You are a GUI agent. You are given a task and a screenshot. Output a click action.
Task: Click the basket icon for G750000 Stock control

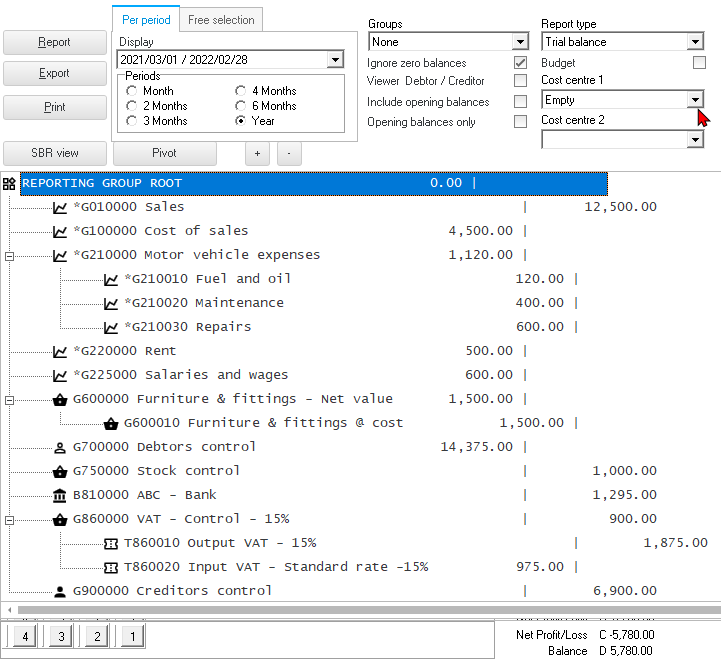(x=60, y=471)
